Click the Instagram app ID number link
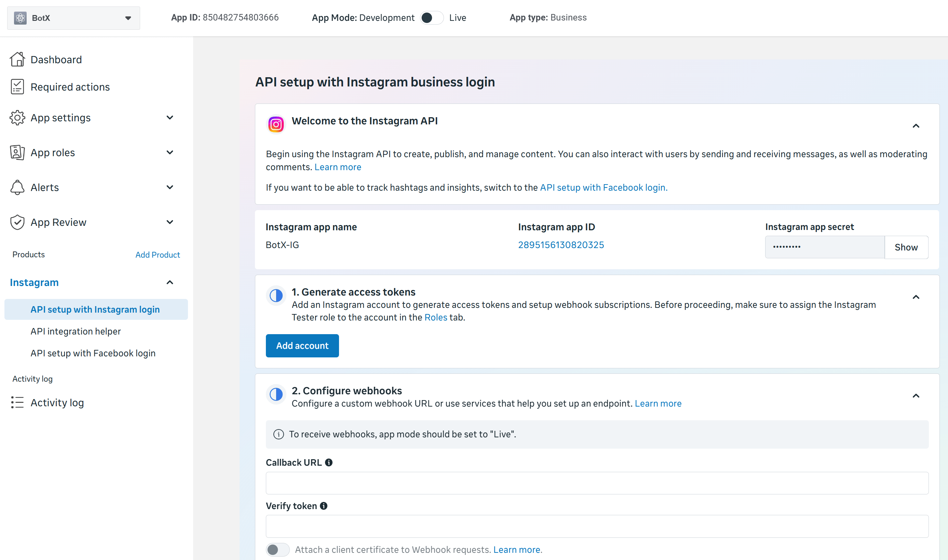 click(x=561, y=245)
